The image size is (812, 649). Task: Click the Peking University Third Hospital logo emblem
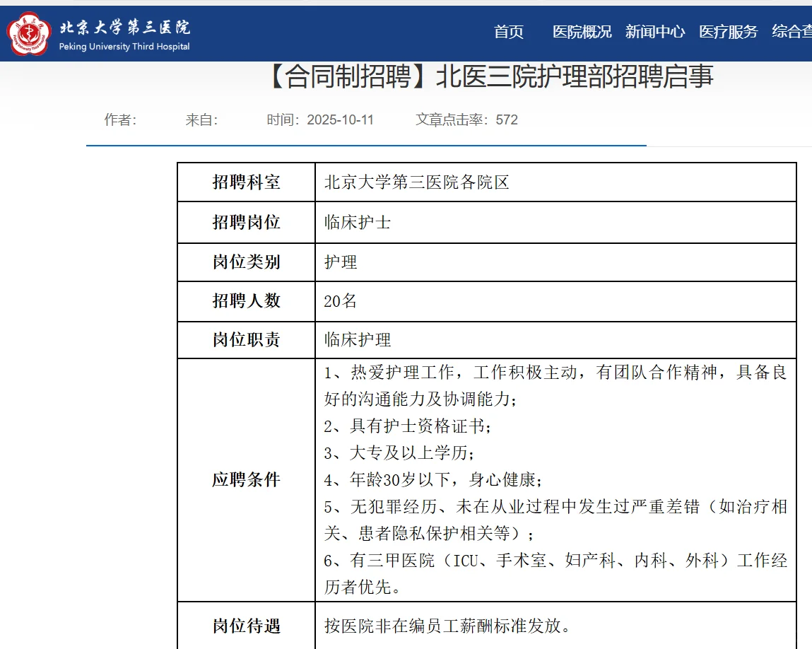(x=29, y=34)
